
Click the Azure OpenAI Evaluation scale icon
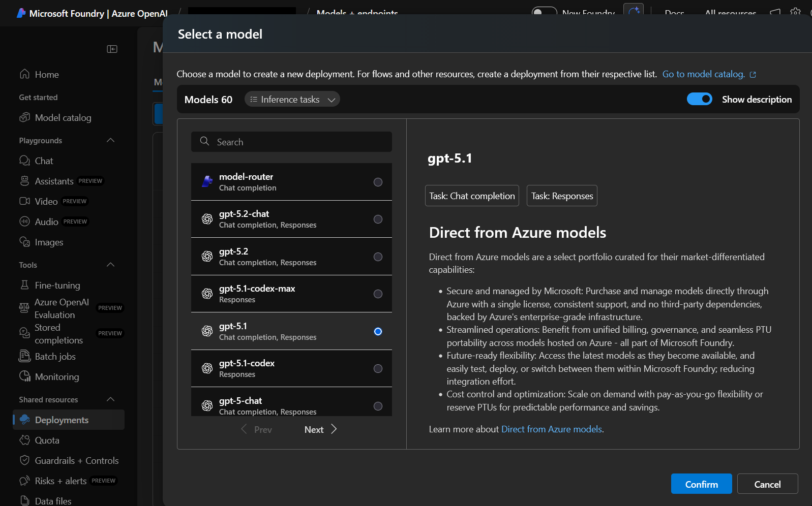tap(24, 308)
